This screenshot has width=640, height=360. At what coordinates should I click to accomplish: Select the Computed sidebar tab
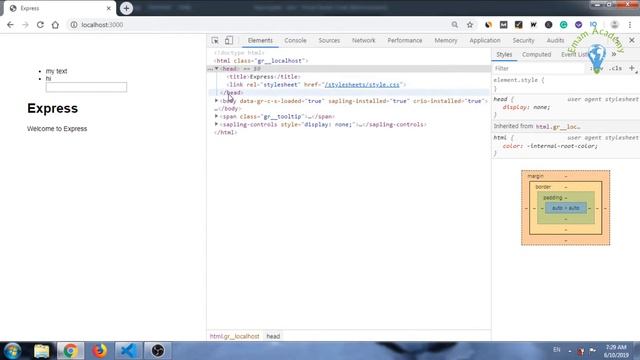[x=536, y=54]
